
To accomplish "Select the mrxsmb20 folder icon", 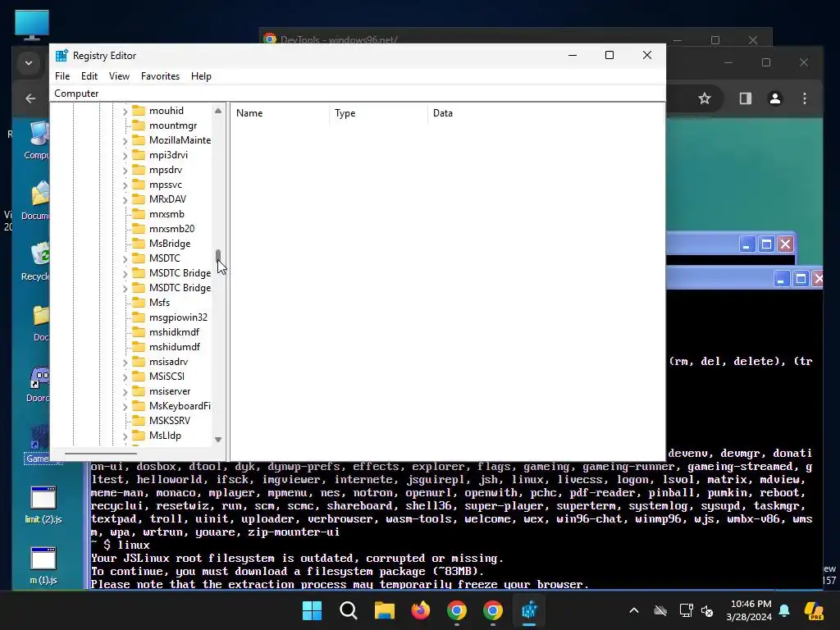I will pos(139,229).
